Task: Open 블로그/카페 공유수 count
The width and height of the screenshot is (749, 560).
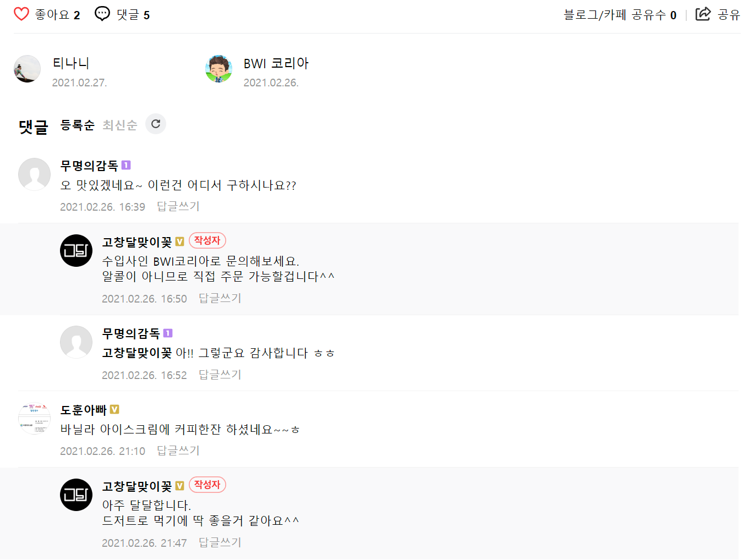Action: (620, 15)
